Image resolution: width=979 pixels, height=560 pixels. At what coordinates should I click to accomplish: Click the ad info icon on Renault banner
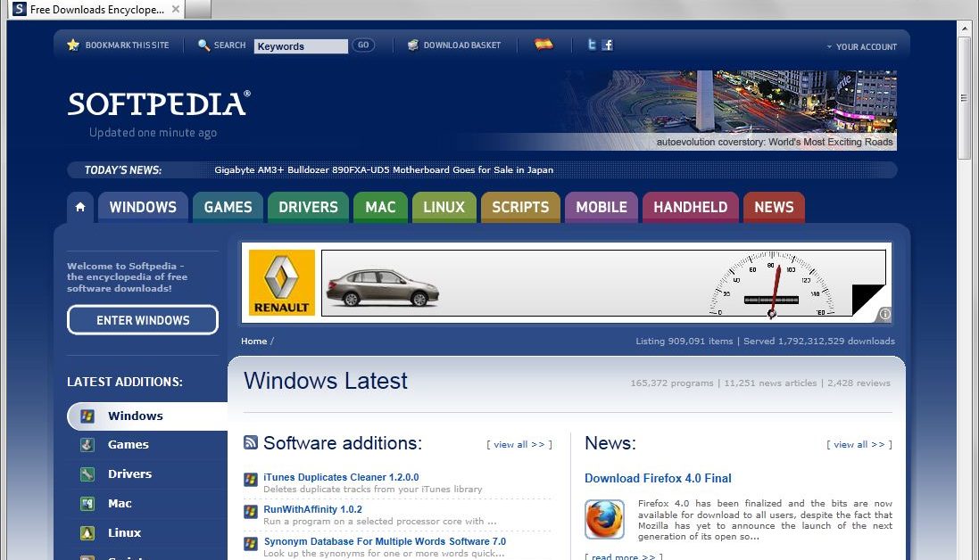(884, 314)
